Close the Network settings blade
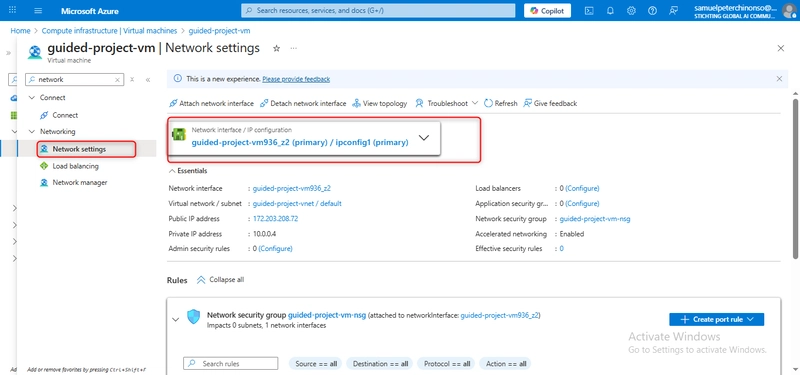This screenshot has height=375, width=800. 781,48
